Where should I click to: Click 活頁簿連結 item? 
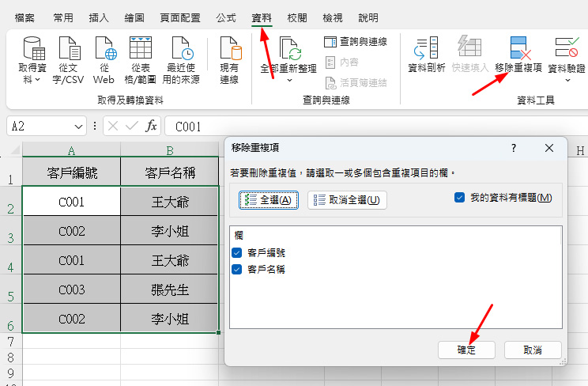356,82
